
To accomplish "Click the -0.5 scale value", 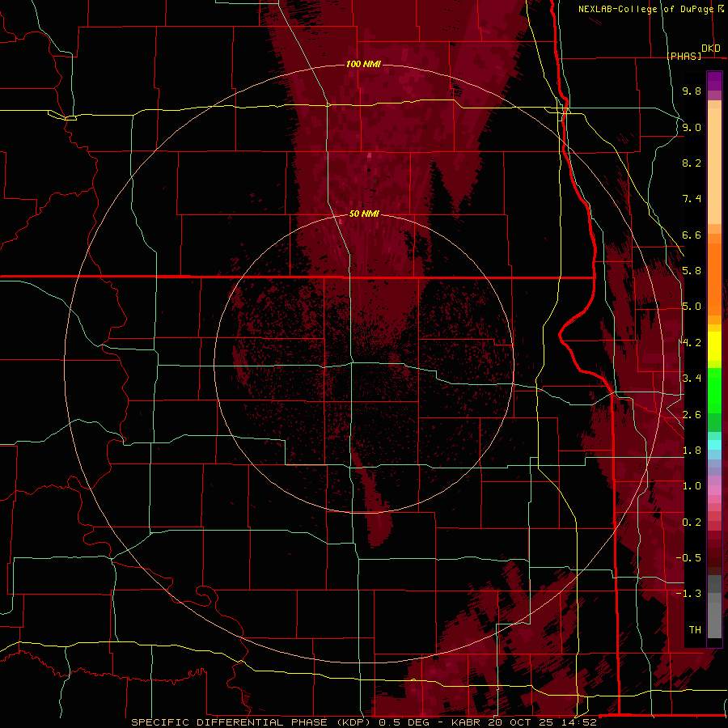I will coord(688,558).
